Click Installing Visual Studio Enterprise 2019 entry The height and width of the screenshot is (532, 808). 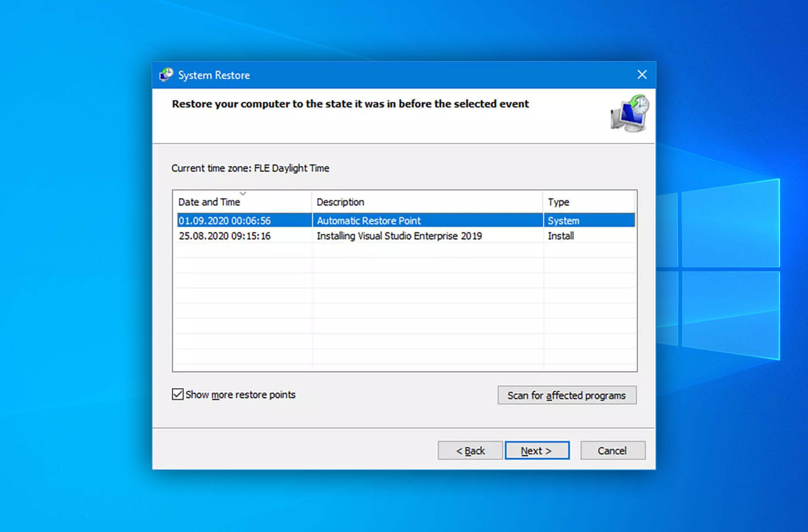[399, 236]
